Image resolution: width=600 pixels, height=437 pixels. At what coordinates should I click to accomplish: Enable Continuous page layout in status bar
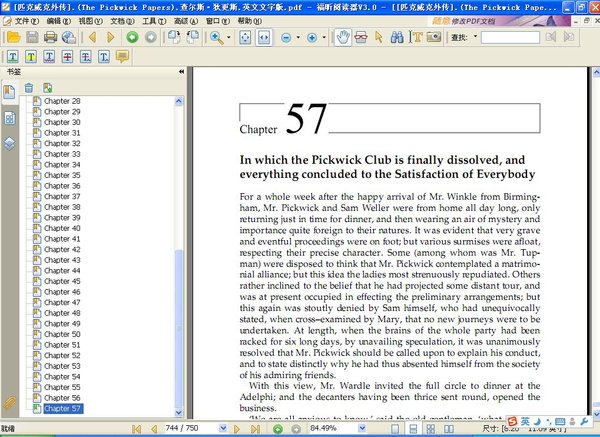[x=413, y=429]
